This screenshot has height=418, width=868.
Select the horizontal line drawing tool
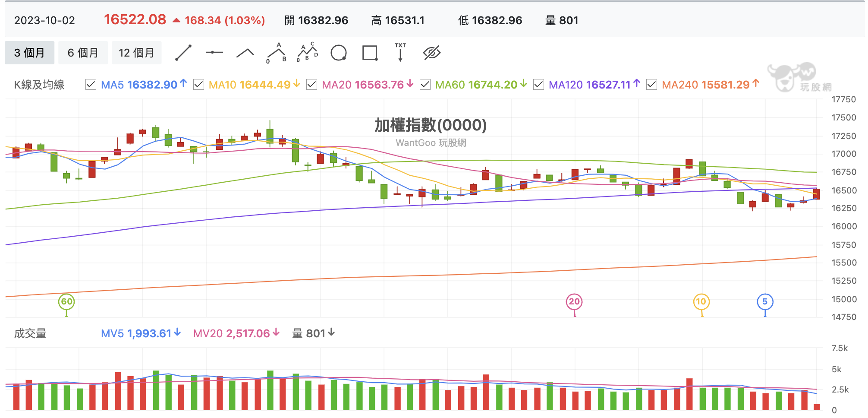pos(214,53)
